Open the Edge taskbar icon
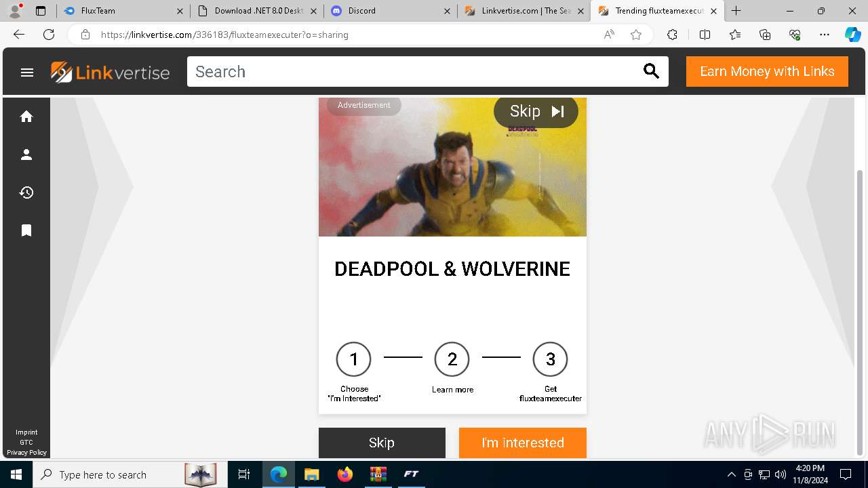 [279, 474]
